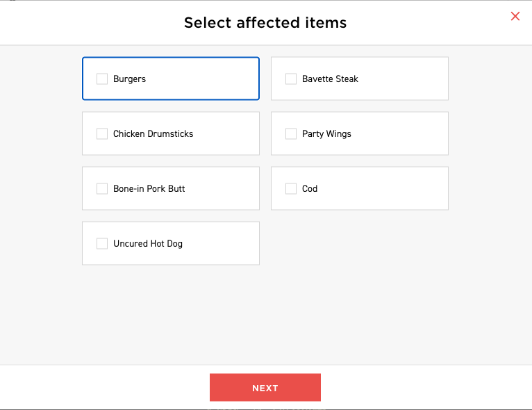Click the 'Cod' label text
The width and height of the screenshot is (532, 410).
click(x=310, y=189)
